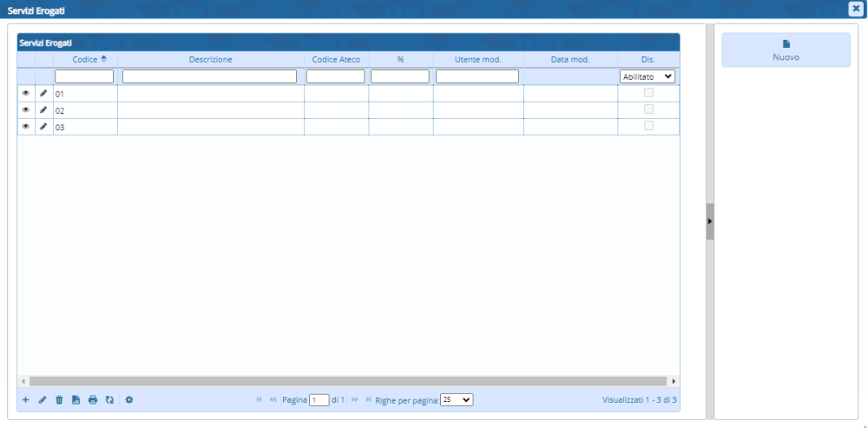Click the print icon in grid footer
Image resolution: width=868 pixels, height=428 pixels.
[93, 400]
